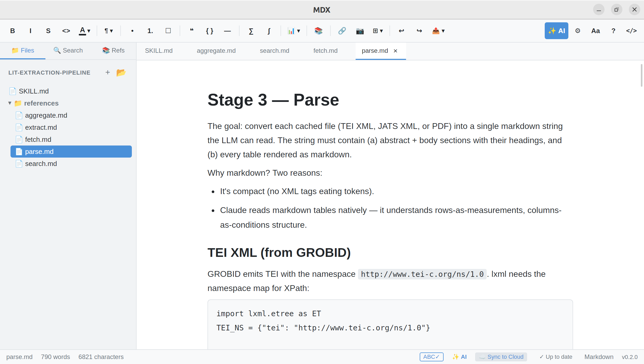The width and height of the screenshot is (644, 364).
Task: Open font settings Aa
Action: (595, 31)
